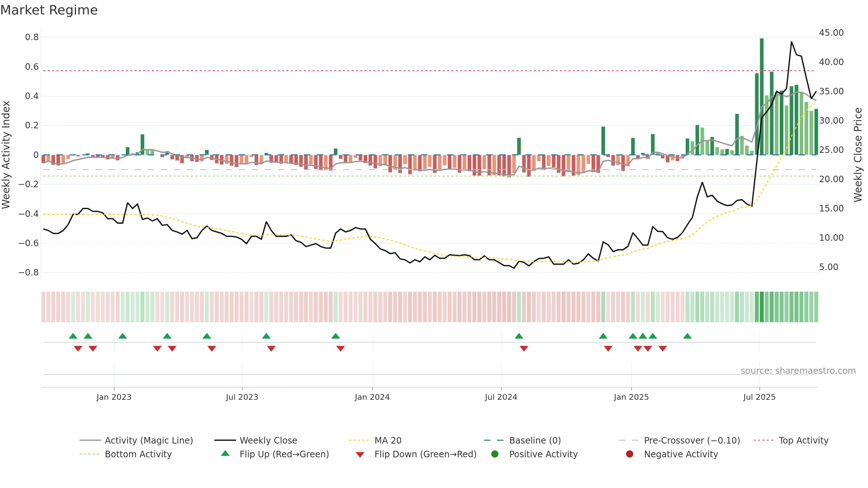
Task: Click the Top Activity dotted pink line
Action: point(430,70)
